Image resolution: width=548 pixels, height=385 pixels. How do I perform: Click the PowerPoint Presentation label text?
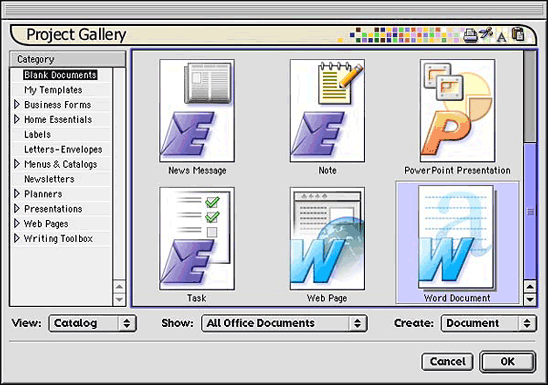pos(457,170)
